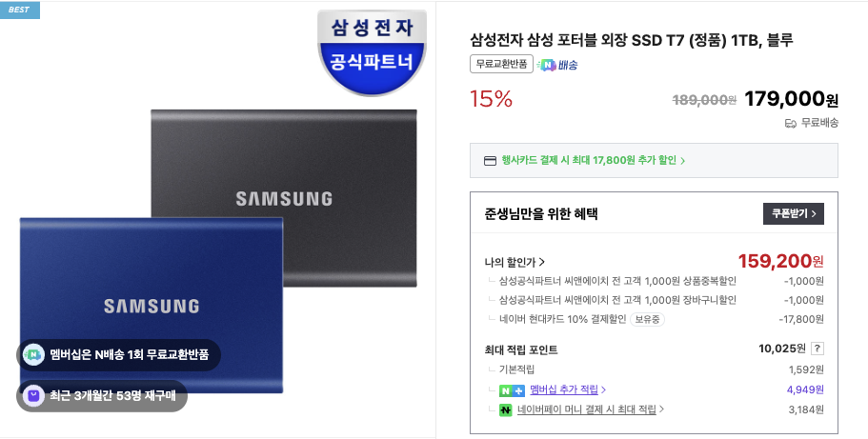Click the 무료교환반품 tag
The height and width of the screenshot is (439, 868).
501,64
